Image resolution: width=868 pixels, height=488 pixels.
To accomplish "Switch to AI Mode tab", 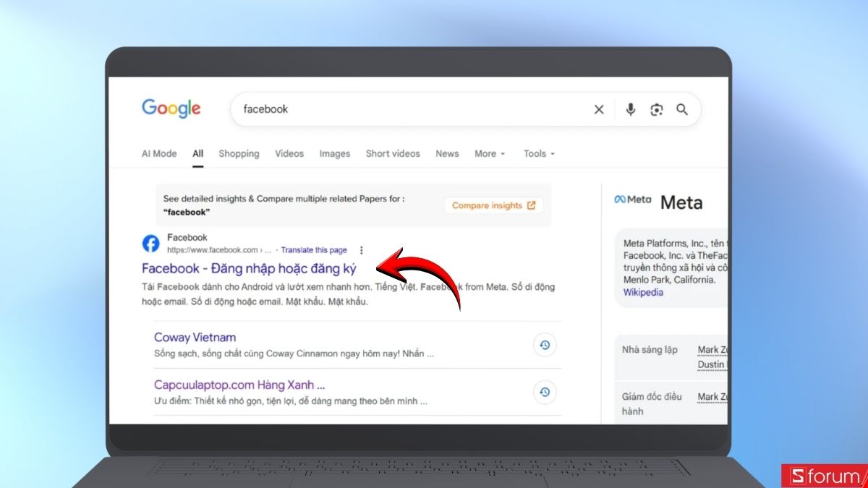I will (159, 153).
